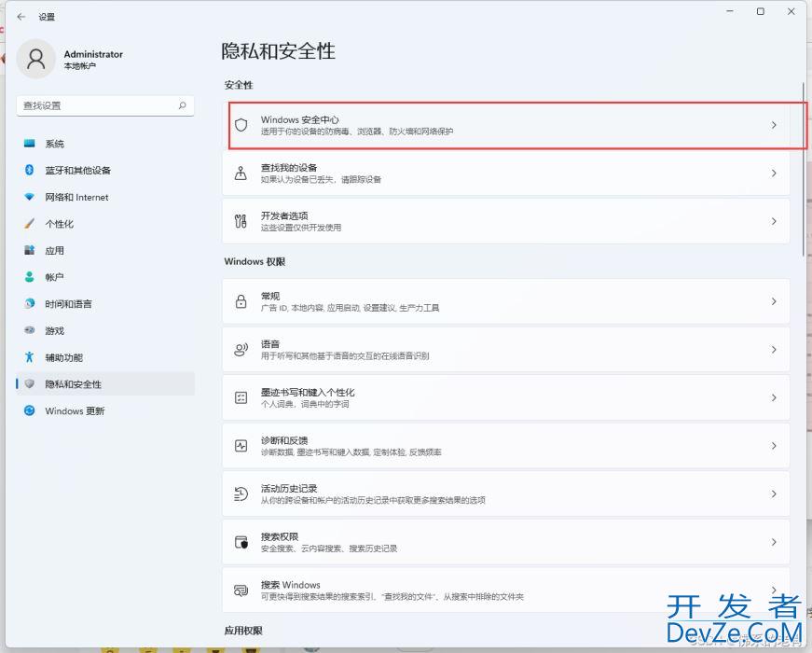Click the 语音 row title

point(270,343)
